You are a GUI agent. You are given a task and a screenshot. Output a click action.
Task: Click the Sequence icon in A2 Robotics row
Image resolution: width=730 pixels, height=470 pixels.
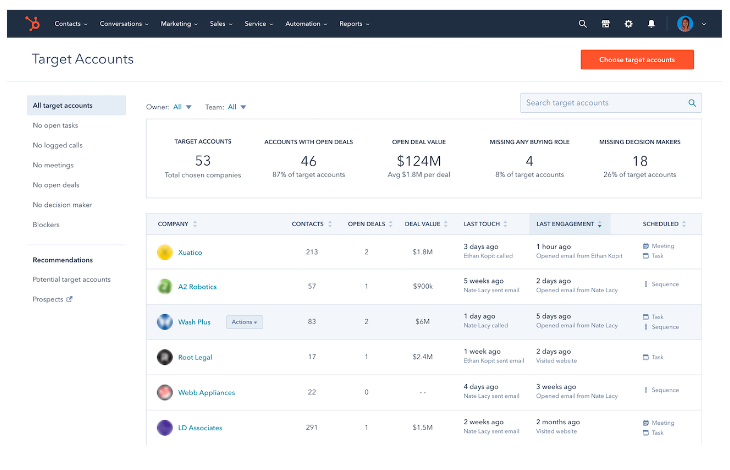tap(646, 284)
